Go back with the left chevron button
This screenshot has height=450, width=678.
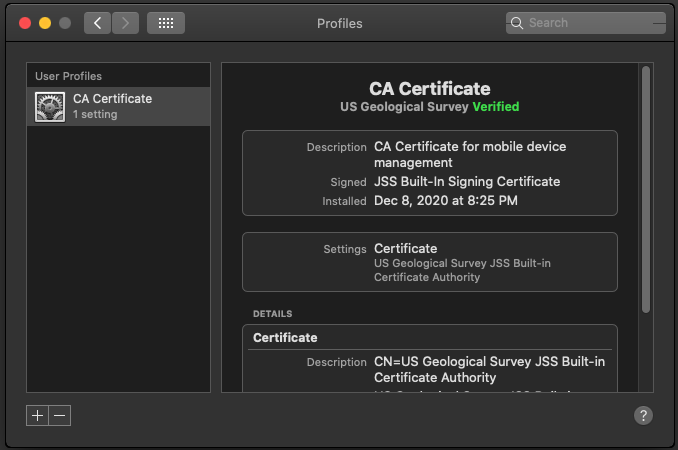97,23
